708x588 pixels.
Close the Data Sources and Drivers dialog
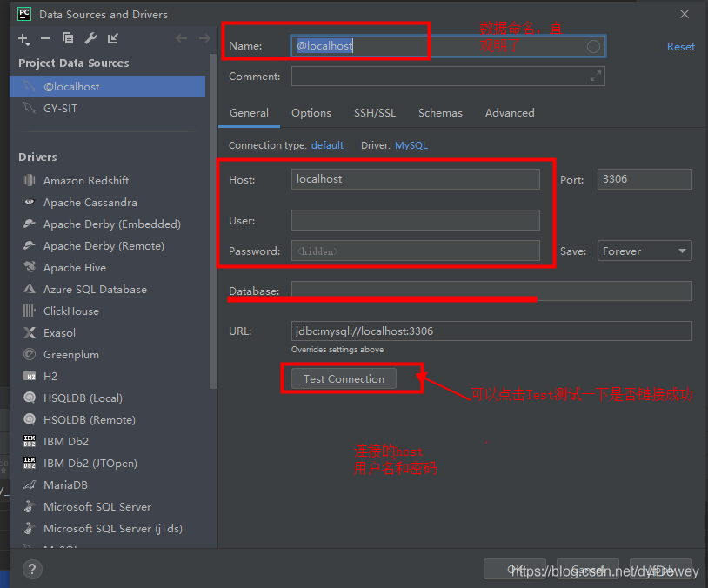tap(685, 15)
